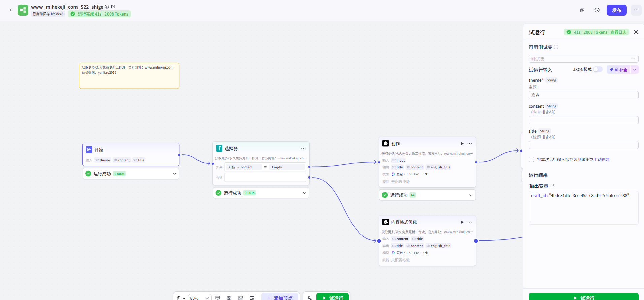Open the 查看日志 log link

618,32
